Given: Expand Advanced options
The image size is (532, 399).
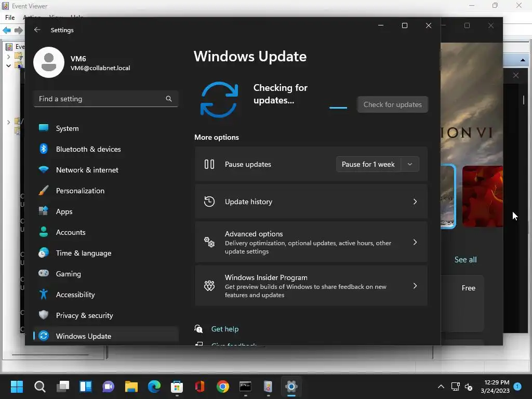Looking at the screenshot, I should pyautogui.click(x=311, y=242).
